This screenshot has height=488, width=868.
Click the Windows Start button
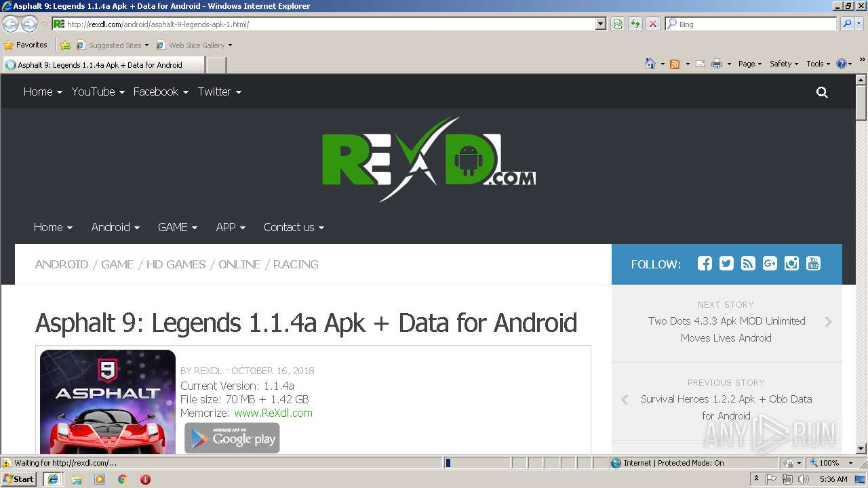(19, 479)
